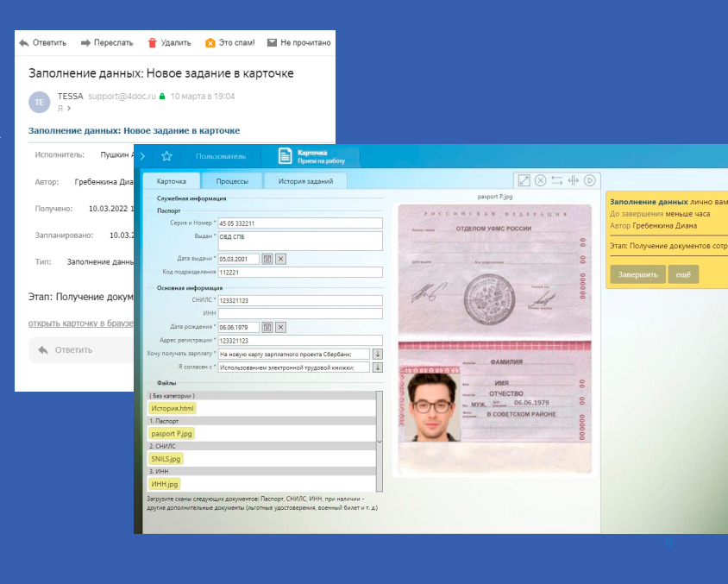Close the passport preview with X icon
This screenshot has height=584, width=728.
540,180
